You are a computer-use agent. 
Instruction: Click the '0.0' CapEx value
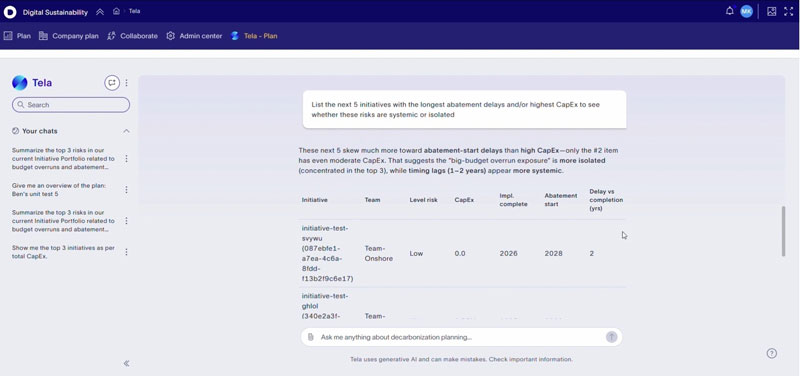(x=460, y=254)
